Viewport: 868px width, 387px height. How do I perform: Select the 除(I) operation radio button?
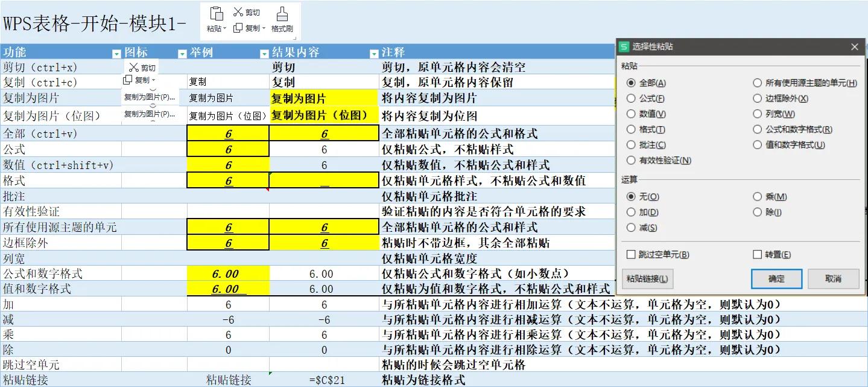pos(758,213)
